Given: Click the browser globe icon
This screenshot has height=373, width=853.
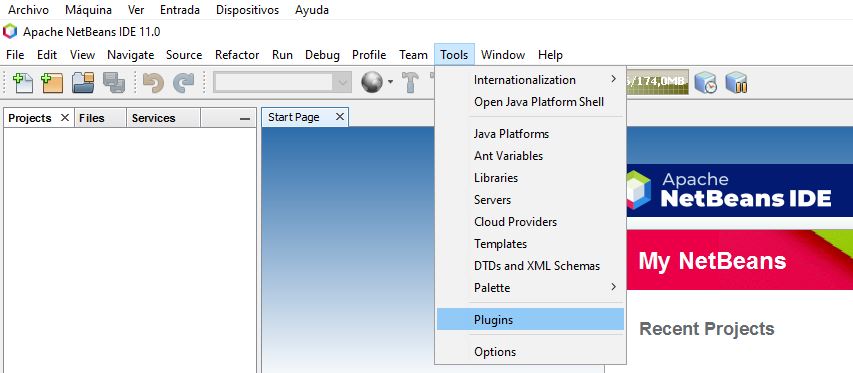Looking at the screenshot, I should 372,82.
